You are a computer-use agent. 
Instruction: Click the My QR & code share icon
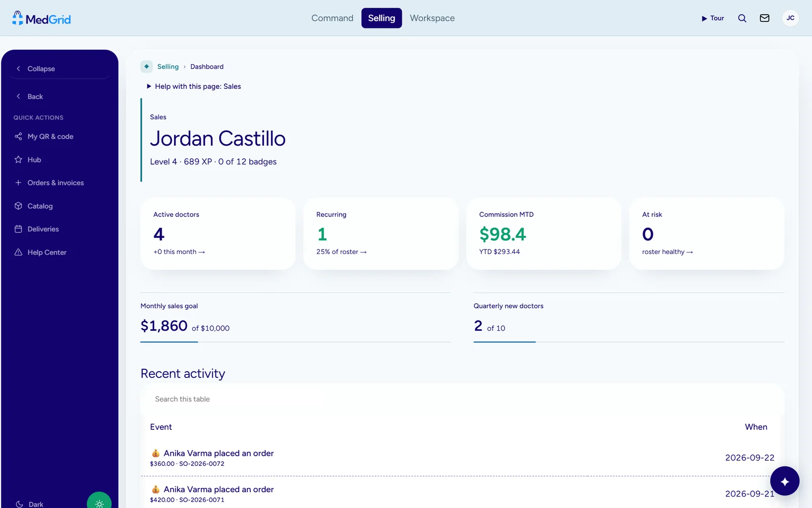click(18, 136)
